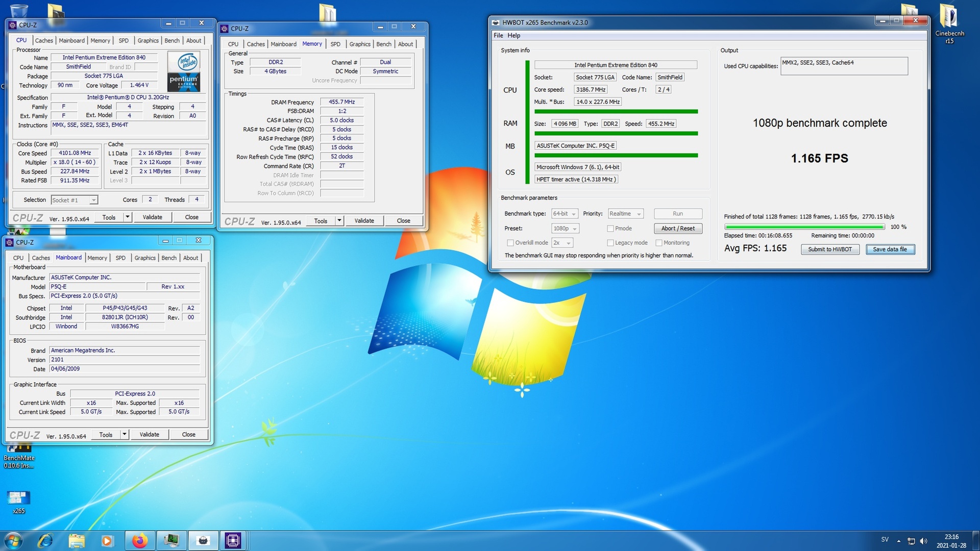Switch to Graphics tab in CPU-Z Mainboard window
980x551 pixels.
coord(145,258)
